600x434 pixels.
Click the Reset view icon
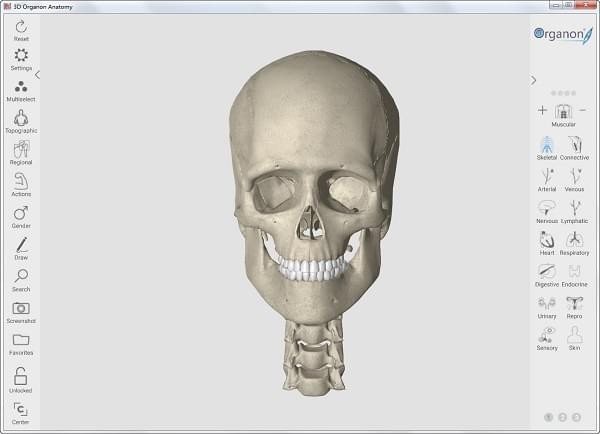[21, 27]
